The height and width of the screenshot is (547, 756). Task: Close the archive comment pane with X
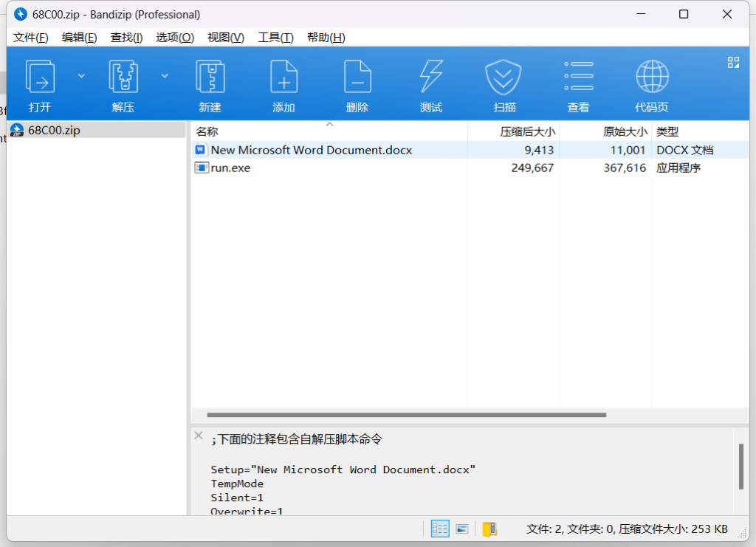click(x=198, y=436)
